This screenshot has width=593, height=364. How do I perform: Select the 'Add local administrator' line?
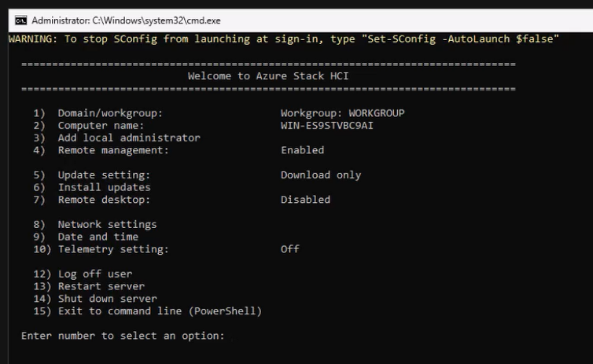click(x=116, y=138)
